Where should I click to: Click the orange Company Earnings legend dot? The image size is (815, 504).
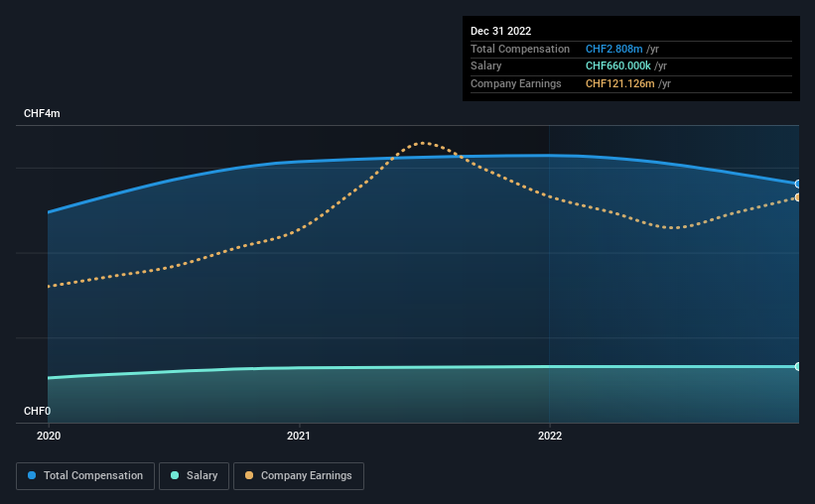(249, 475)
